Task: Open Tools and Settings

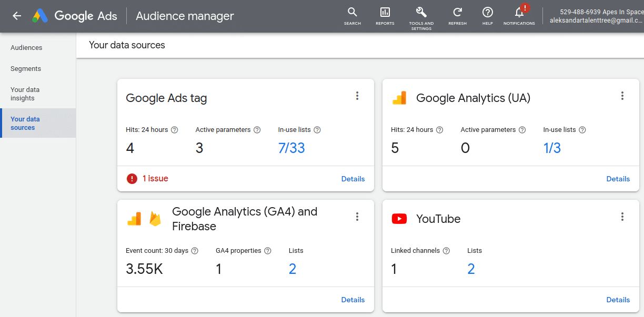Action: [x=421, y=13]
